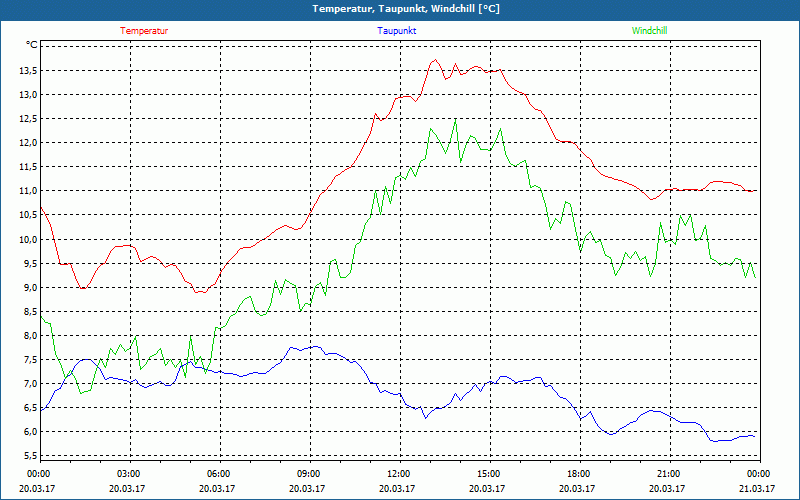The width and height of the screenshot is (800, 500).
Task: Click the 06:00 time label
Action: coord(219,474)
